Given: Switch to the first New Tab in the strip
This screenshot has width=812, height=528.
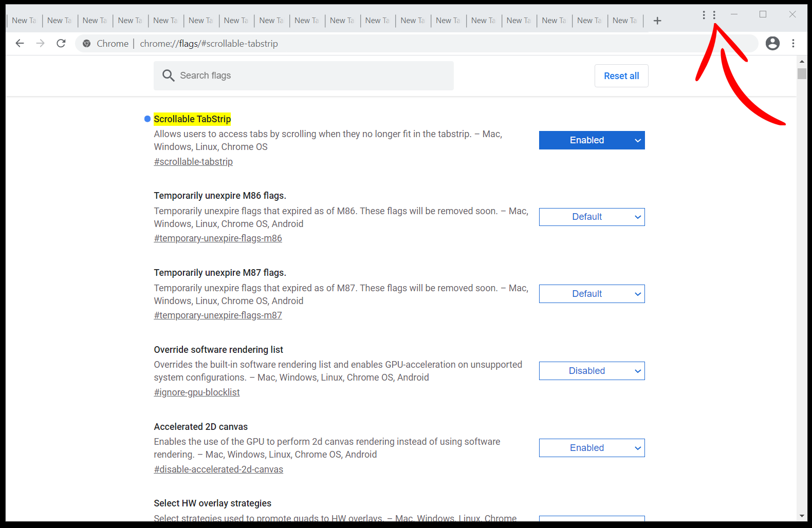Looking at the screenshot, I should 24,21.
